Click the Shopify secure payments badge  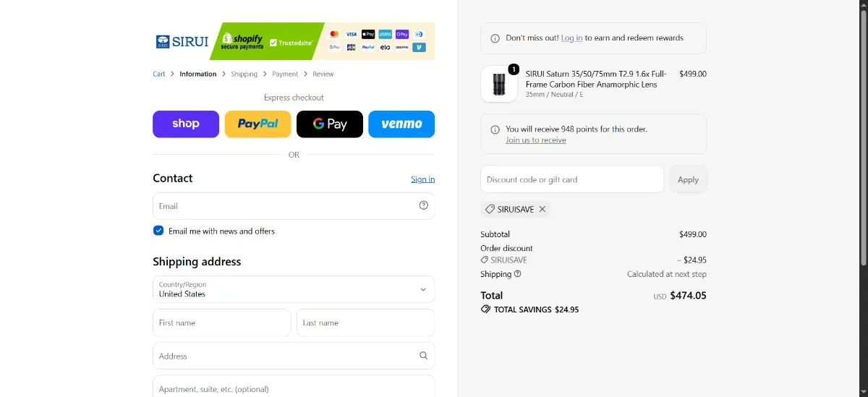tap(242, 41)
